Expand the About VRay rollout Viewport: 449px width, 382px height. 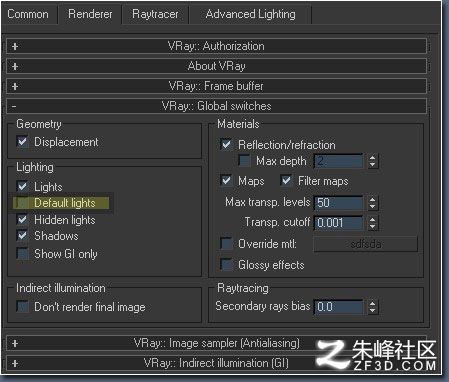[216, 66]
